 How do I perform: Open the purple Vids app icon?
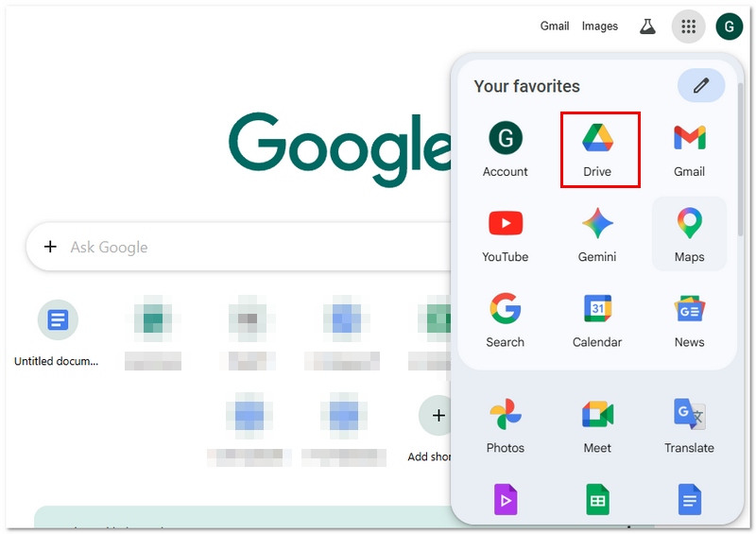tap(505, 500)
